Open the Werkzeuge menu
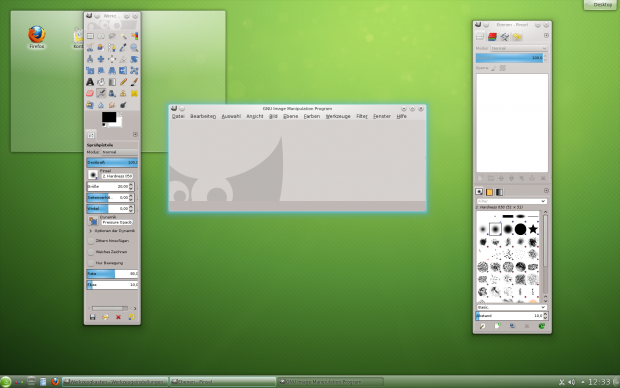The image size is (620, 388). tap(338, 116)
